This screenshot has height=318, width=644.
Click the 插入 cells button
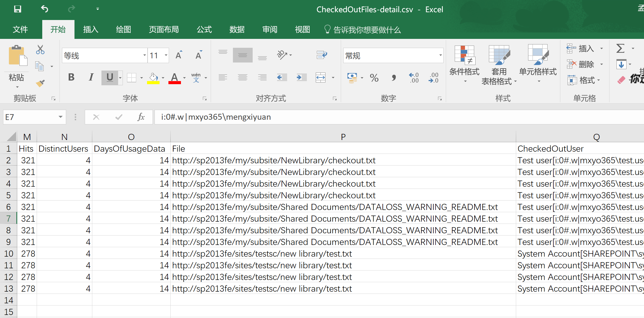pos(580,49)
